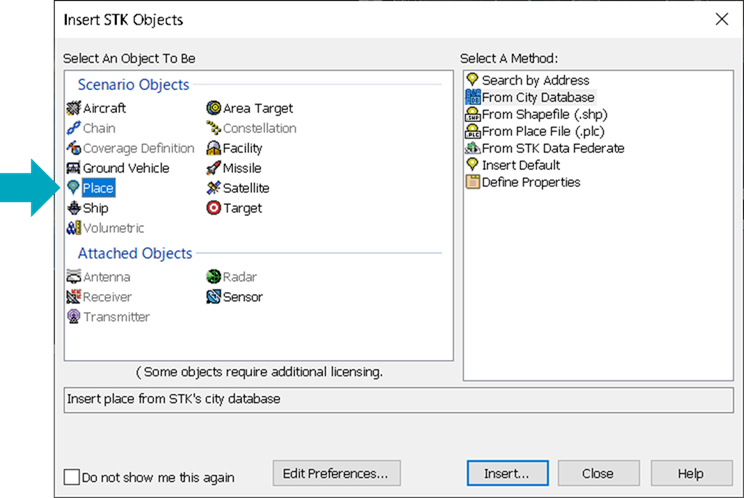Click the Antenna attached object icon
744x498 pixels.
click(x=74, y=277)
